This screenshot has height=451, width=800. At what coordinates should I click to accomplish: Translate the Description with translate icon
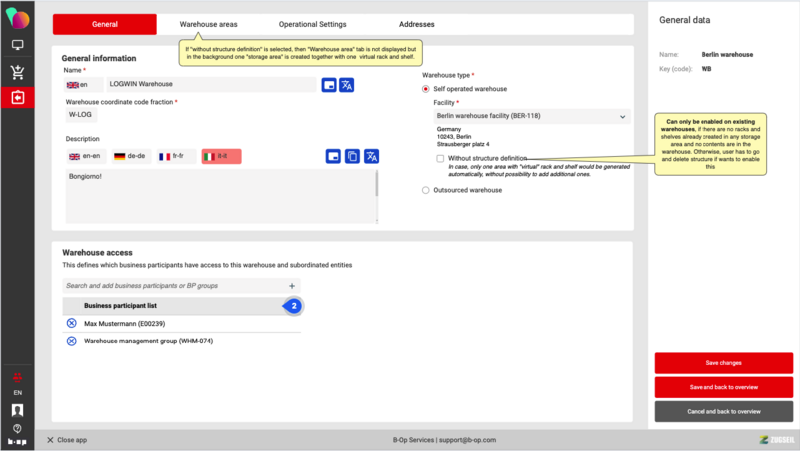(x=371, y=156)
